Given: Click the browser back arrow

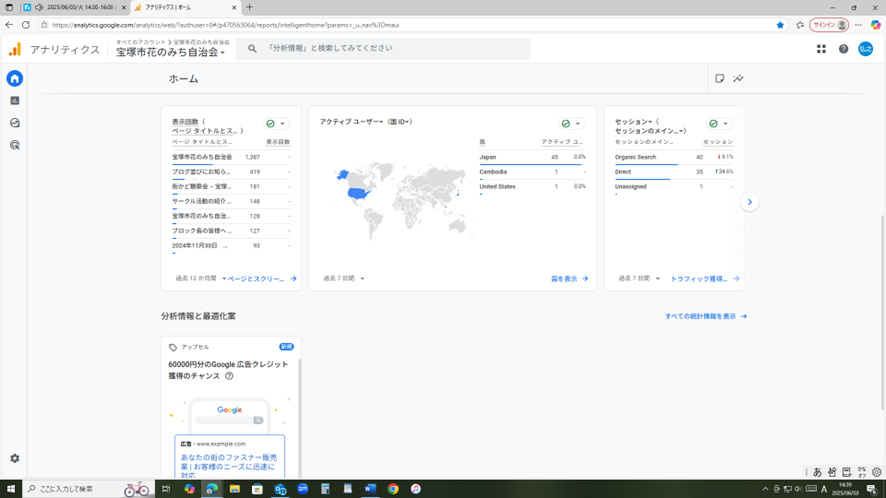Looking at the screenshot, I should coord(8,25).
